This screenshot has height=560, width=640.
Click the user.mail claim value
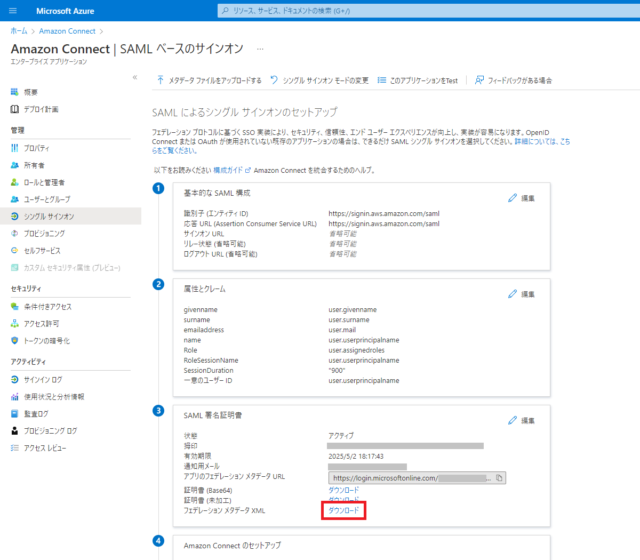pos(342,330)
